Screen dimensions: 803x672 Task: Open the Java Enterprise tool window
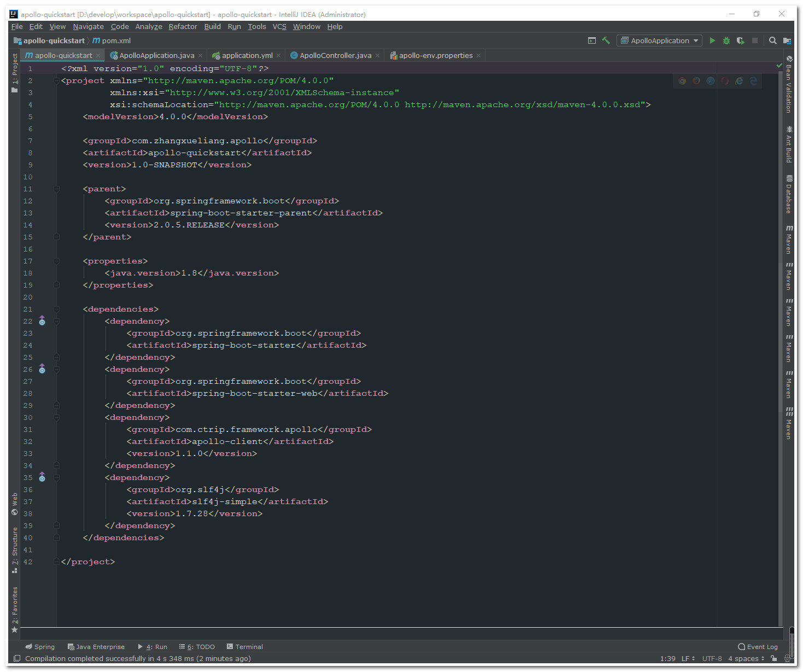96,646
